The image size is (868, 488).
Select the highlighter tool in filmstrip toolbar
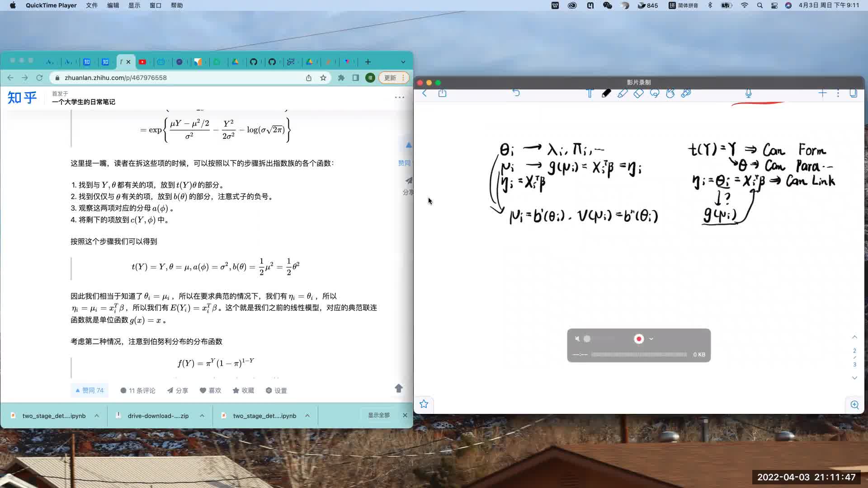pyautogui.click(x=622, y=94)
